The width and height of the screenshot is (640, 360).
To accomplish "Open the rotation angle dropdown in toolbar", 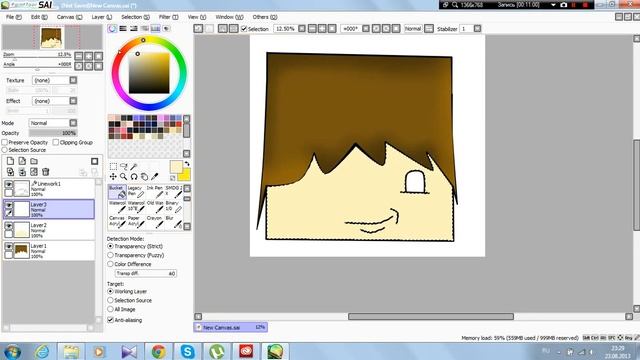I will pos(366,29).
